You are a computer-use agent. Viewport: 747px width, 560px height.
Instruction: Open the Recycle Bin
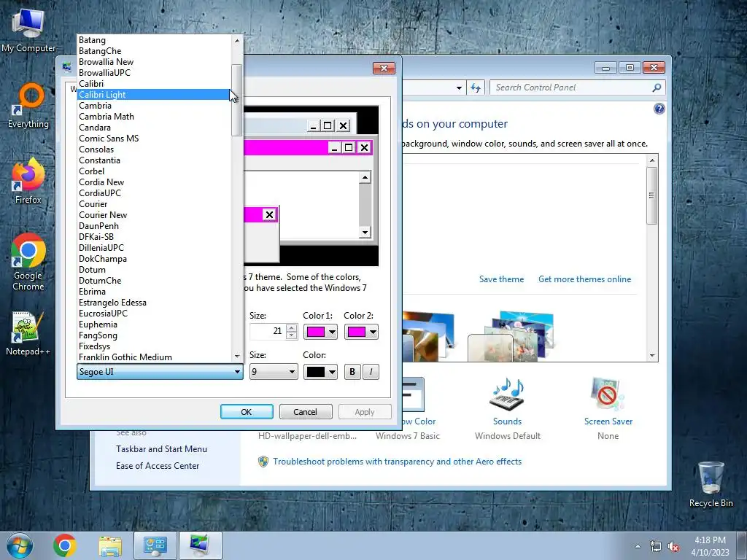tap(711, 484)
